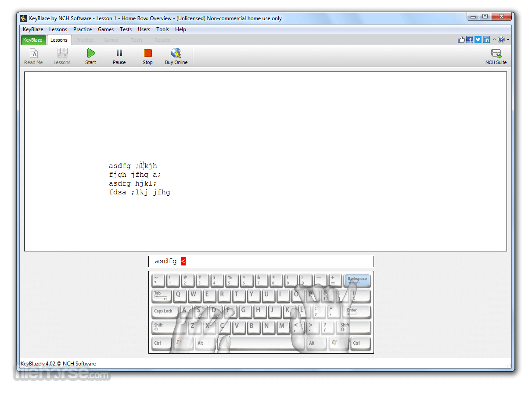Share on Facebook icon
This screenshot has width=532, height=394.
(470, 39)
